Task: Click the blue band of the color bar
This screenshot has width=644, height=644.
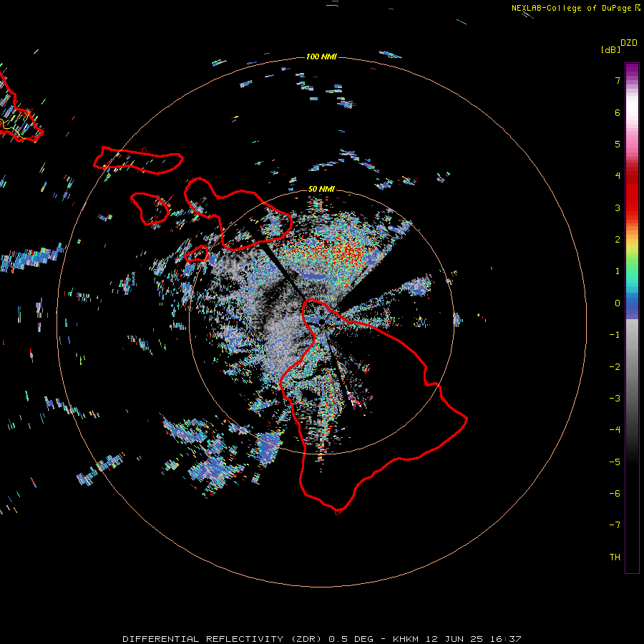Action: point(632,306)
